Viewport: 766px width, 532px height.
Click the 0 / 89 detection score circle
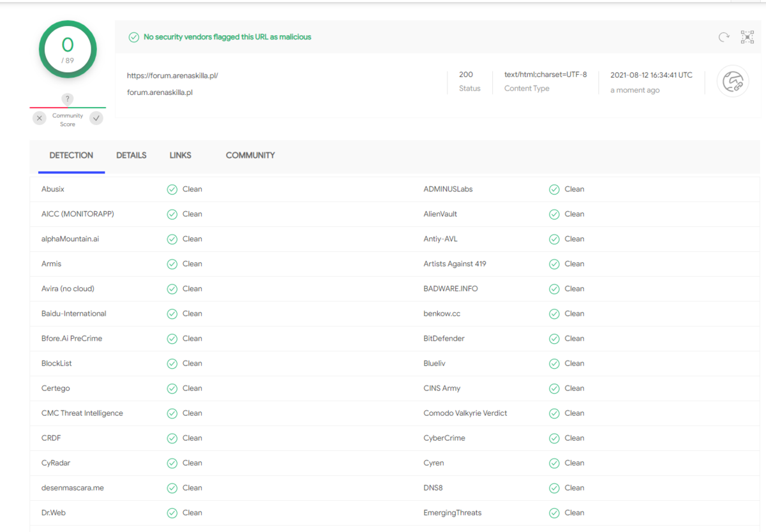tap(68, 50)
